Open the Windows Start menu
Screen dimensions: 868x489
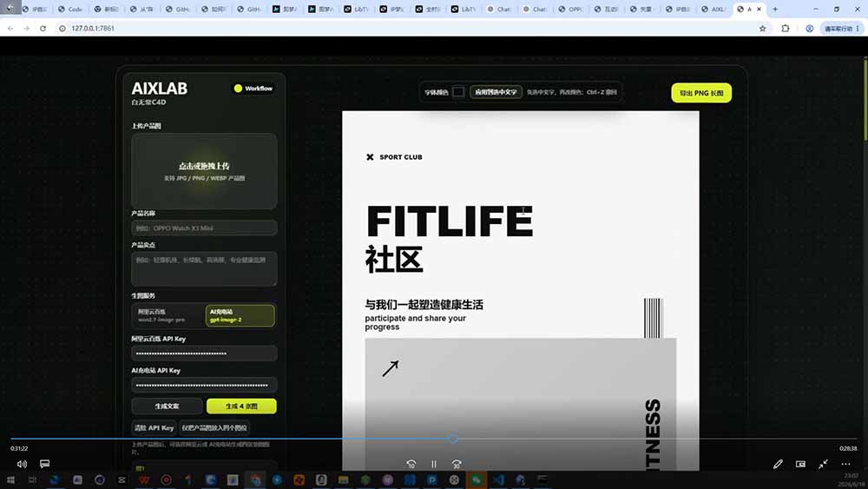(10, 479)
